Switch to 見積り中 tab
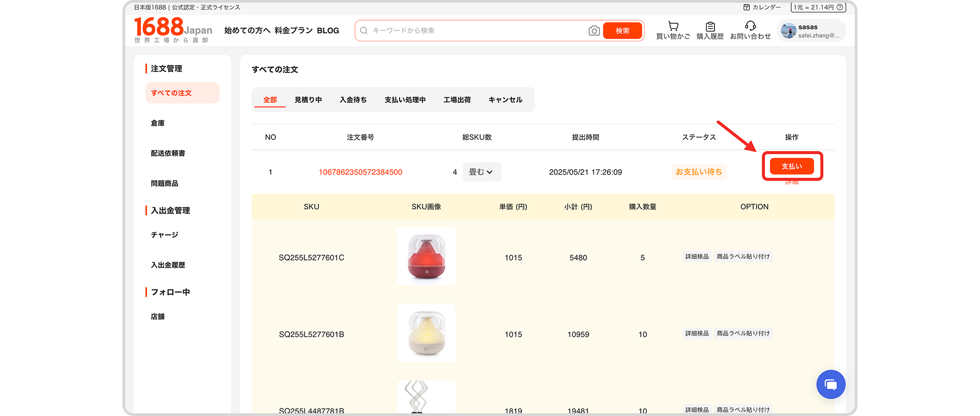The width and height of the screenshot is (980, 416). tap(308, 100)
